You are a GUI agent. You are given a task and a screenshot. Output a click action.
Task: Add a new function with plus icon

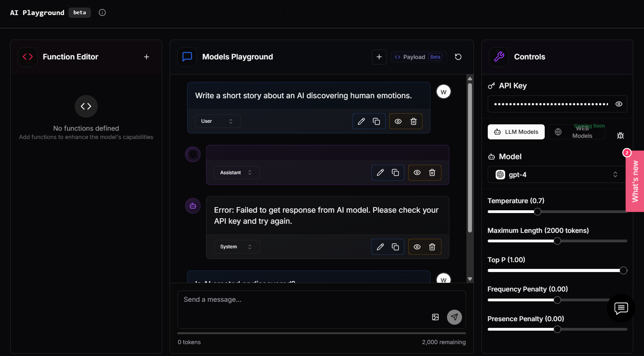pyautogui.click(x=146, y=57)
